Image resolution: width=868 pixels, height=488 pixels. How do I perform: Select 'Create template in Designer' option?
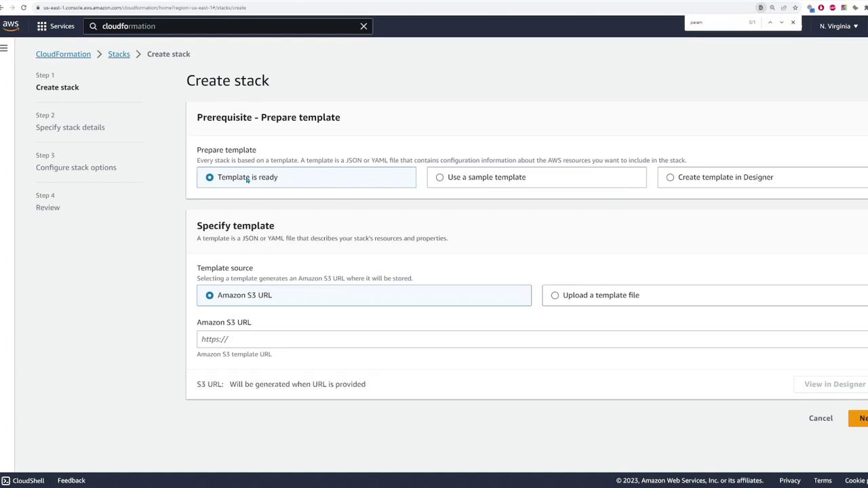pos(670,178)
